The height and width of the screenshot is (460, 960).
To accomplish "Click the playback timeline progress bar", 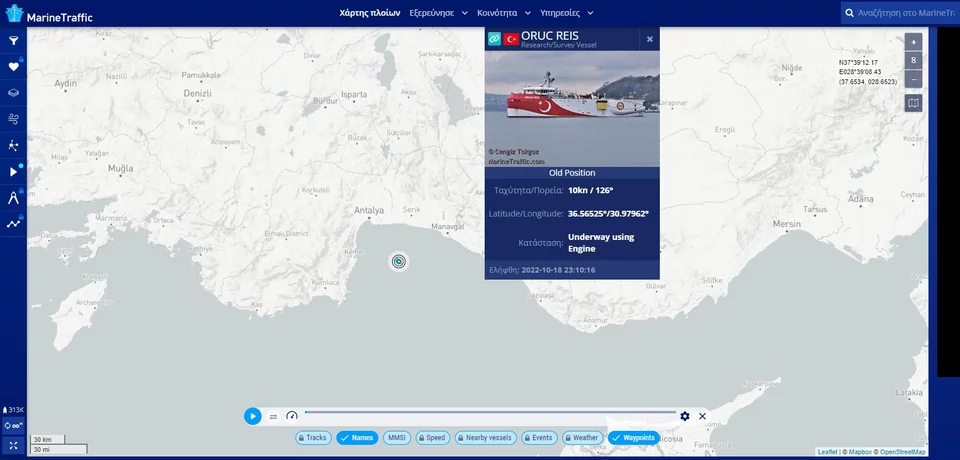I will (x=490, y=412).
